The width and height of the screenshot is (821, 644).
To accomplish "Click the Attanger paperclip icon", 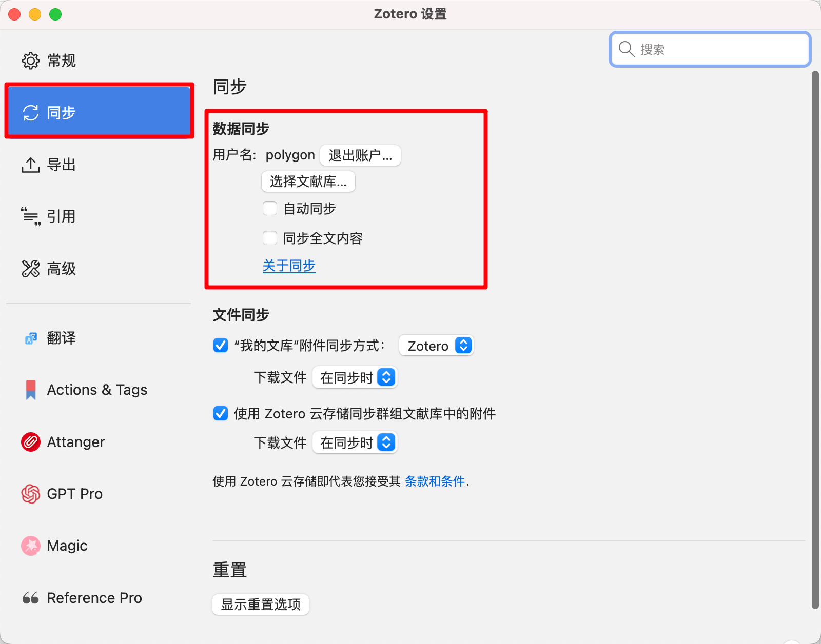I will [31, 442].
